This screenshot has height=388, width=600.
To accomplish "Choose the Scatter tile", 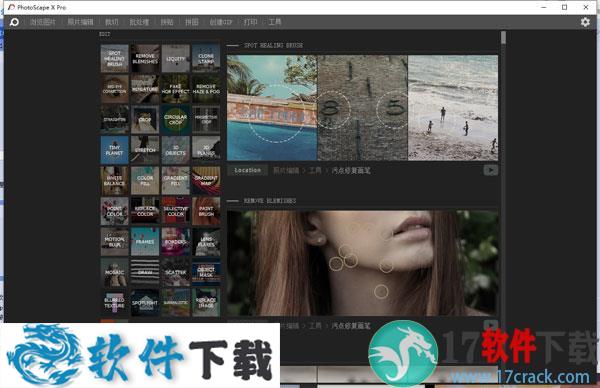I will [176, 272].
